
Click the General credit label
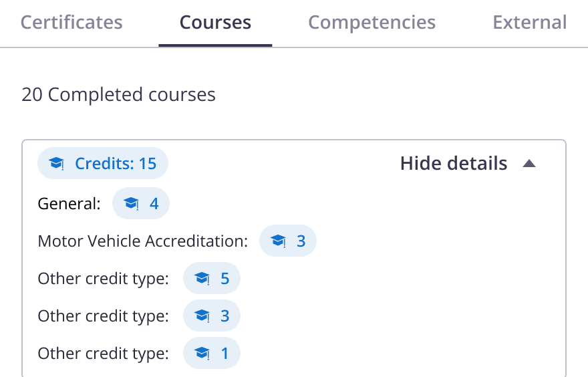[69, 204]
